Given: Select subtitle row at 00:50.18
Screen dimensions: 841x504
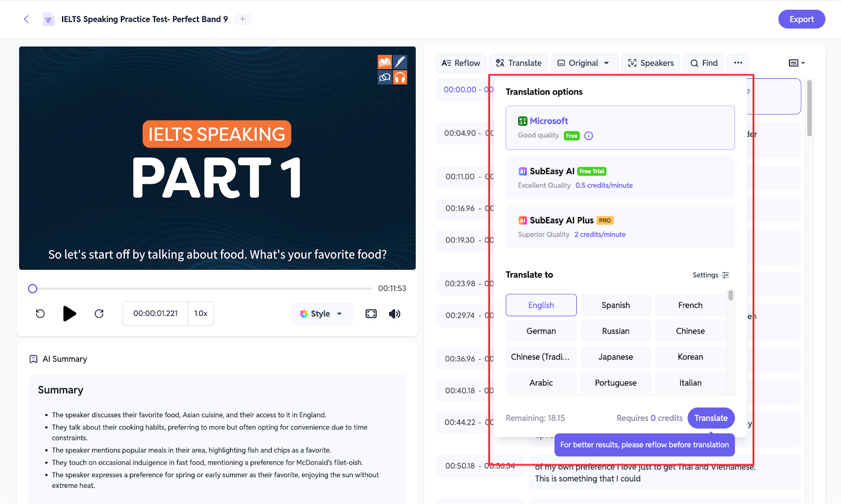Looking at the screenshot, I should [x=619, y=472].
